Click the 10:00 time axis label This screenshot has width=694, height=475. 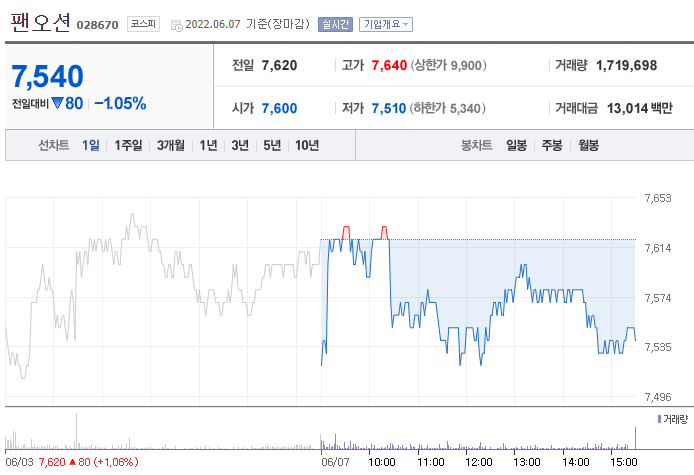click(382, 462)
